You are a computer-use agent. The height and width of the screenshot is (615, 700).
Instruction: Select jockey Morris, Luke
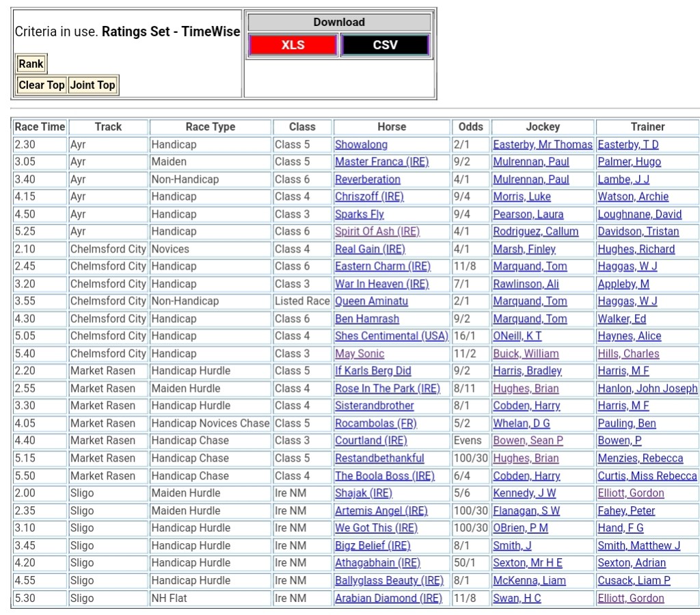pos(522,197)
